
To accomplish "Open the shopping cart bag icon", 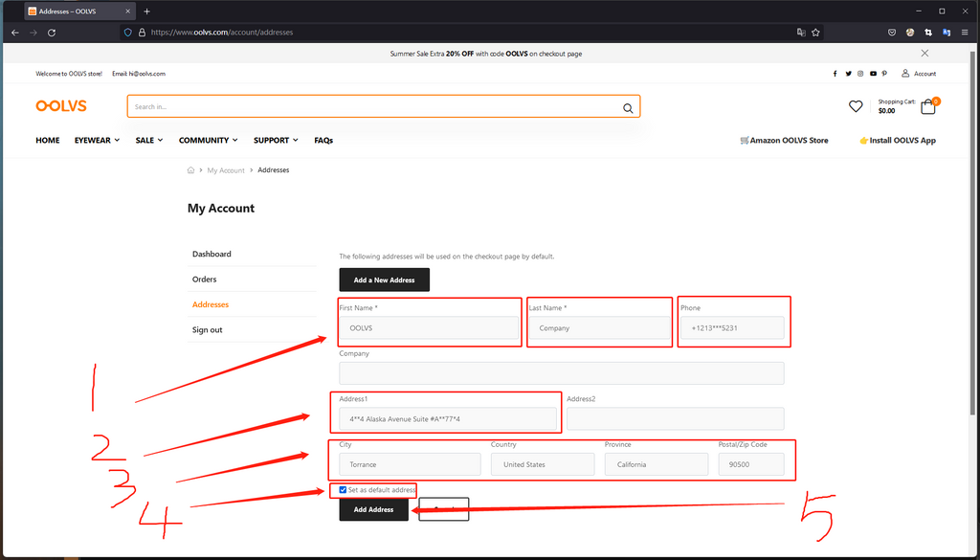I will [x=927, y=106].
